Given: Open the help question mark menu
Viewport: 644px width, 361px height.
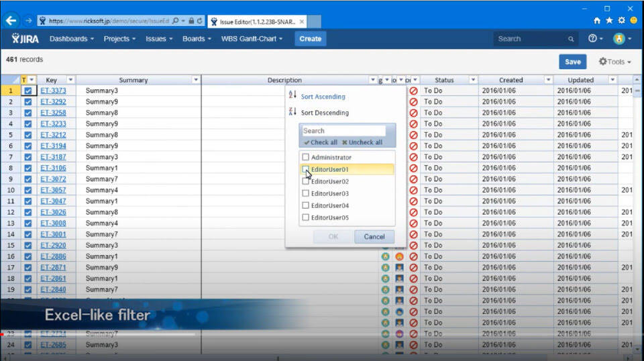Looking at the screenshot, I should (x=594, y=39).
